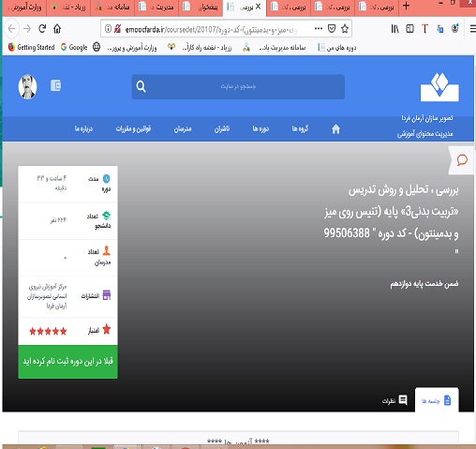The height and width of the screenshot is (449, 476).
Task: Click the site search magnifier icon
Action: tap(141, 86)
